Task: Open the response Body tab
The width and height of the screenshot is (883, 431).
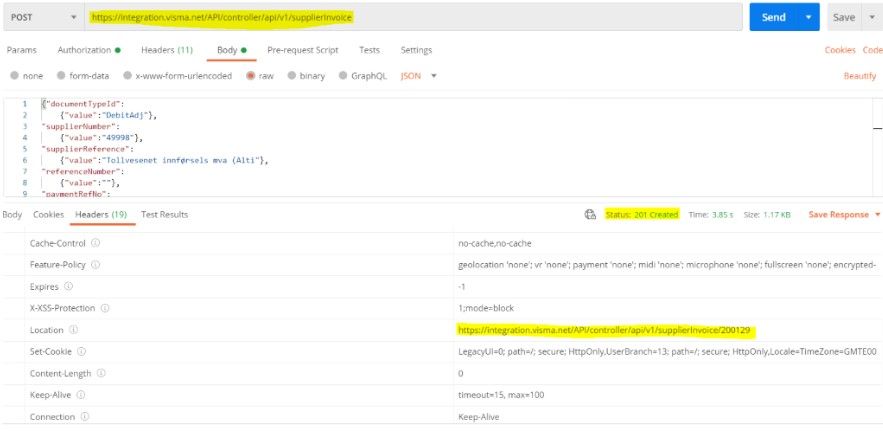Action: pos(12,215)
